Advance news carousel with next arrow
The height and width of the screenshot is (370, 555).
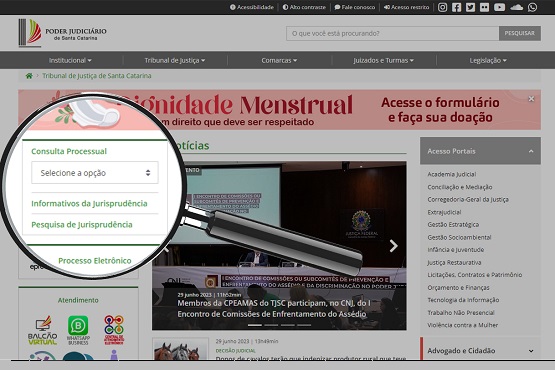tap(393, 246)
